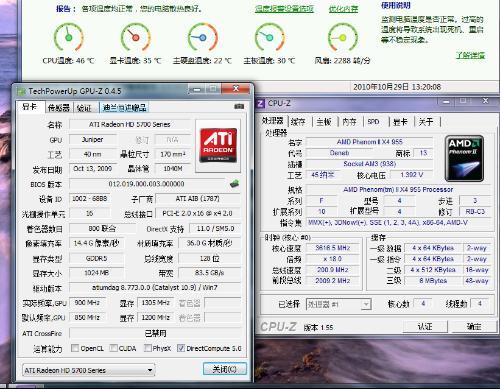Open the 优化内存 link
Screen dimensions: 500x389
(343, 9)
